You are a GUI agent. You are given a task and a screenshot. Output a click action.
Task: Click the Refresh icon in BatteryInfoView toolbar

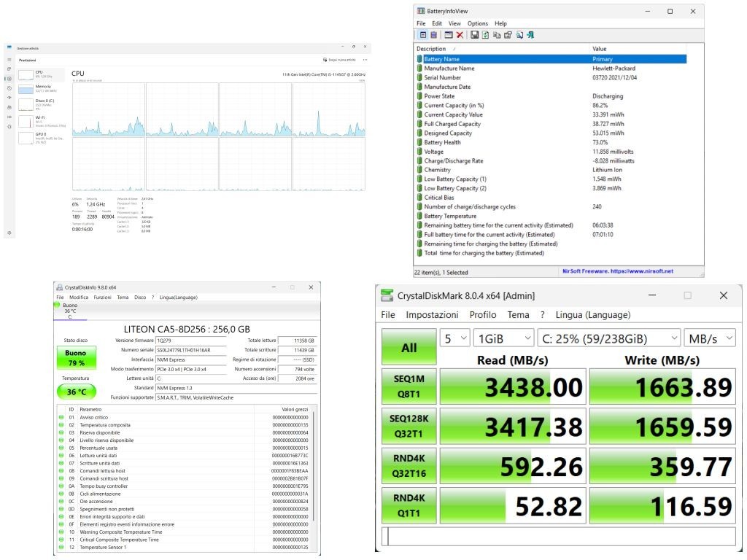(485, 35)
